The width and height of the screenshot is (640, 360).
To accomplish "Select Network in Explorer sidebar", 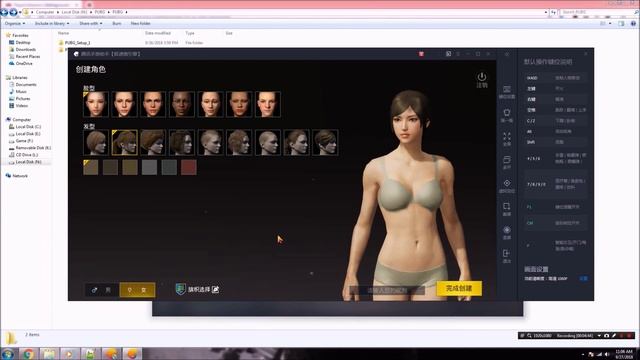I will (20, 176).
